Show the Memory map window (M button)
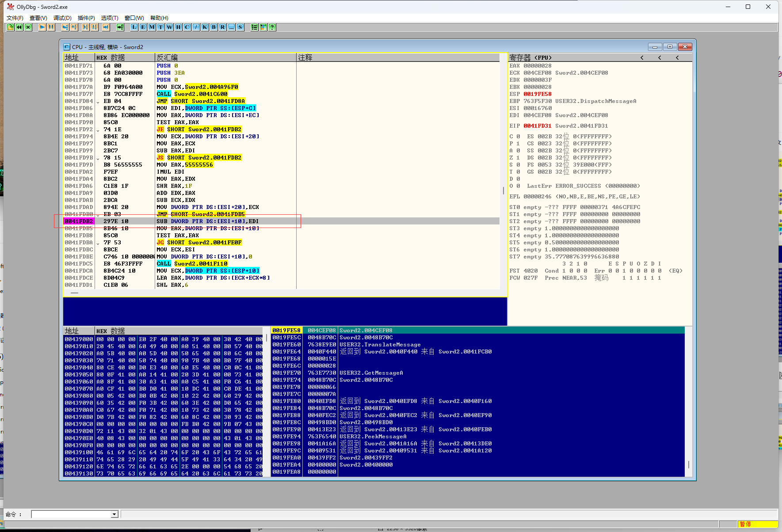This screenshot has height=532, width=782. click(152, 27)
